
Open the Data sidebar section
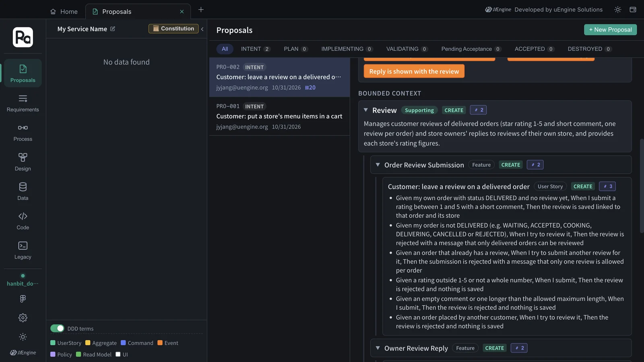[23, 191]
